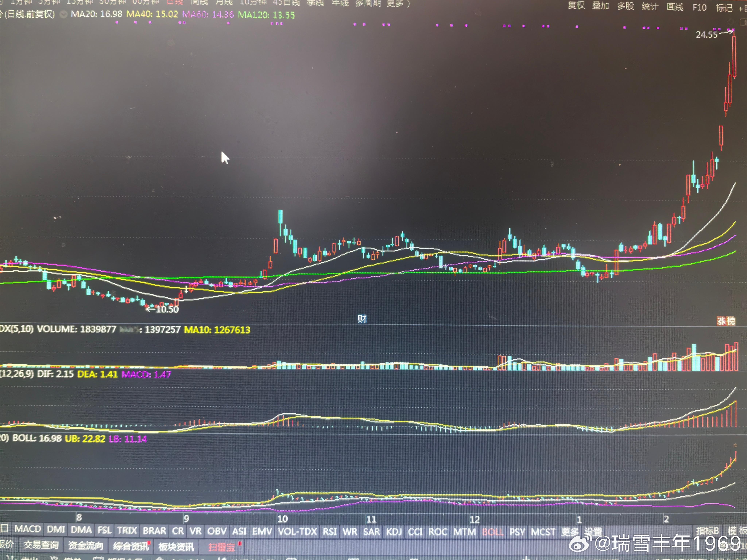Click the 多股 toolbar item

pyautogui.click(x=625, y=6)
